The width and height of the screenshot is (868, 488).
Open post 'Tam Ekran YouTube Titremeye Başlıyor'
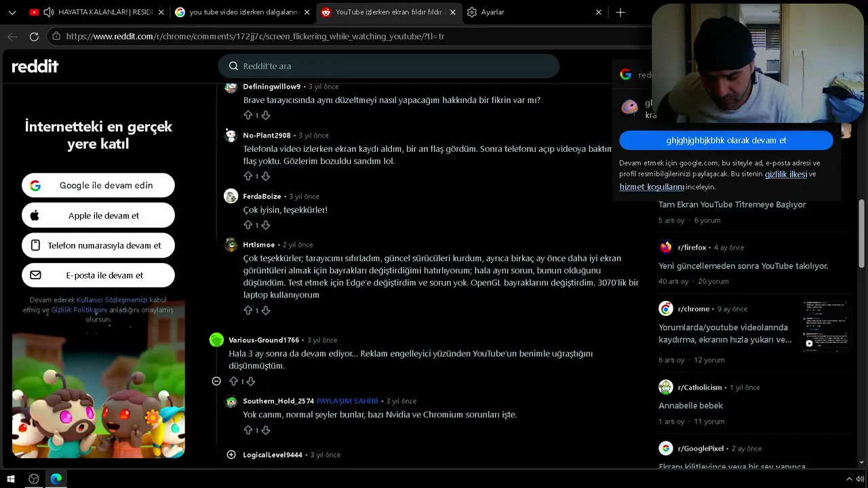pos(732,205)
